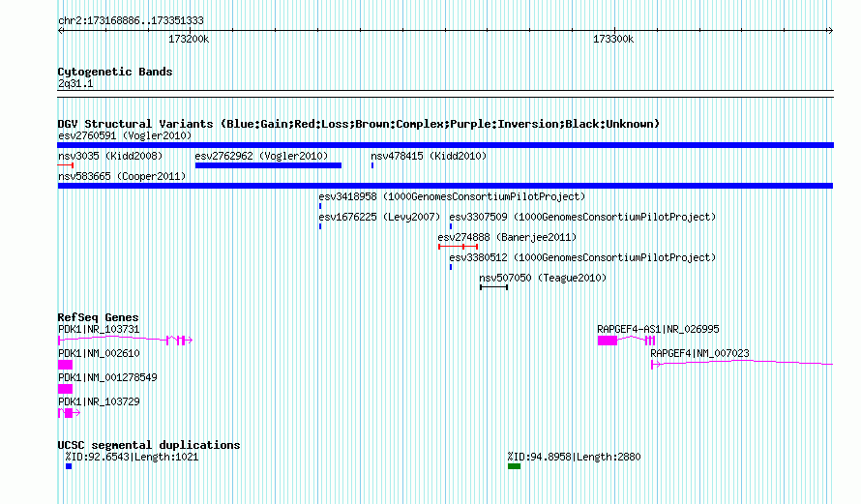Click the PDK1|NR_103729 gene label
This screenshot has width=861, height=504.
click(x=99, y=401)
